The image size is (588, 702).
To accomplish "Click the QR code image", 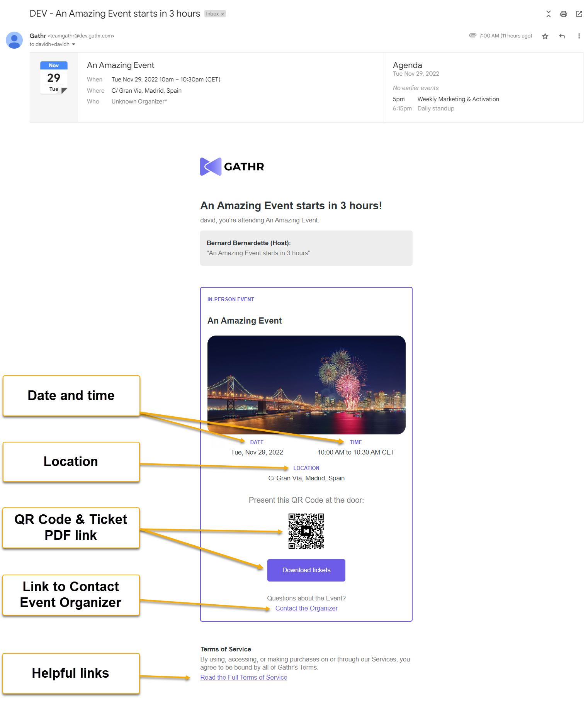I will click(306, 531).
